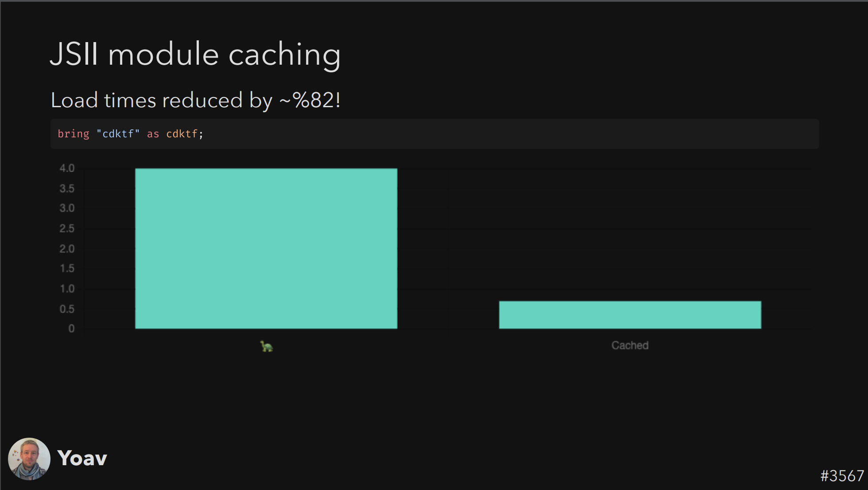Click the "Load times reduced by ~%82!" subtitle
868x490 pixels.
pos(195,100)
